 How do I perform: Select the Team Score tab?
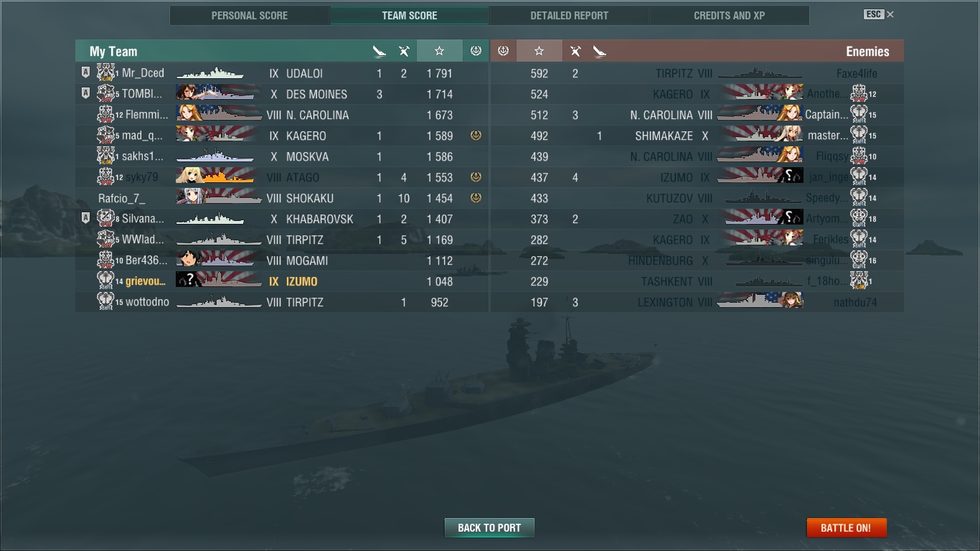click(x=410, y=16)
